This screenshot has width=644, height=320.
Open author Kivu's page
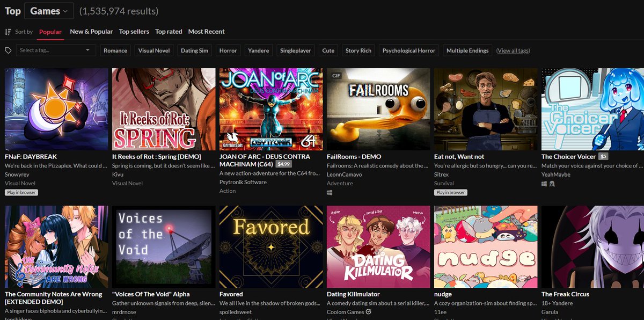[x=119, y=174]
